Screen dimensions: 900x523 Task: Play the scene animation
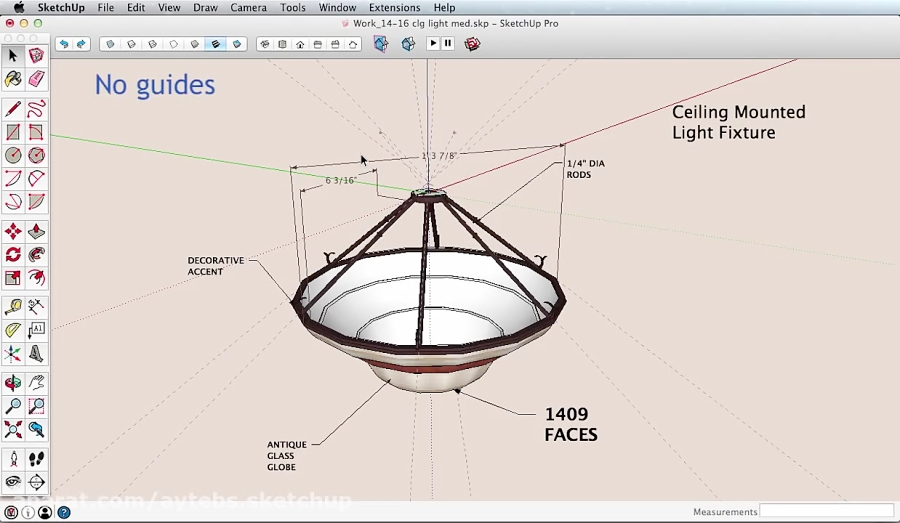pos(433,44)
